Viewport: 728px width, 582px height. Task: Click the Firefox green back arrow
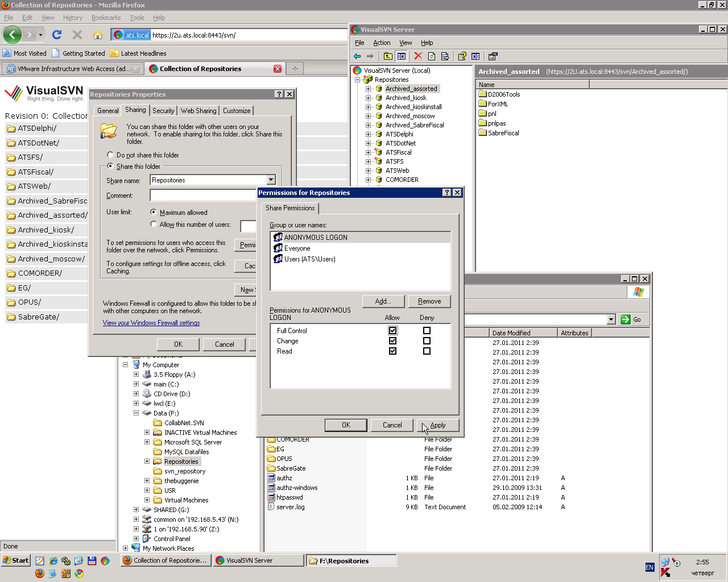tap(12, 35)
